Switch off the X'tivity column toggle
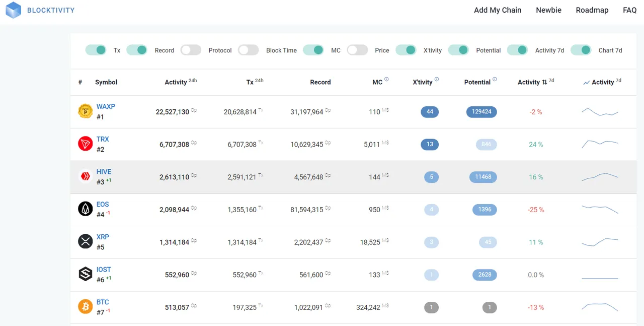644x326 pixels. [406, 50]
